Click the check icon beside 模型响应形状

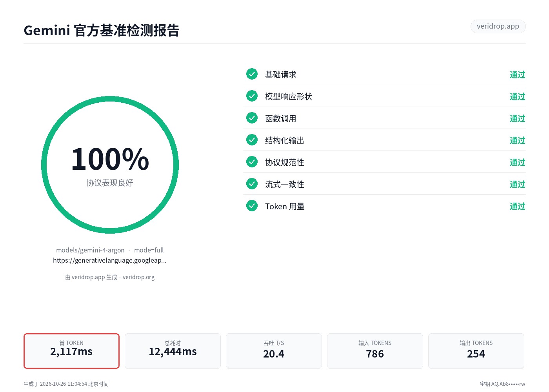(252, 96)
